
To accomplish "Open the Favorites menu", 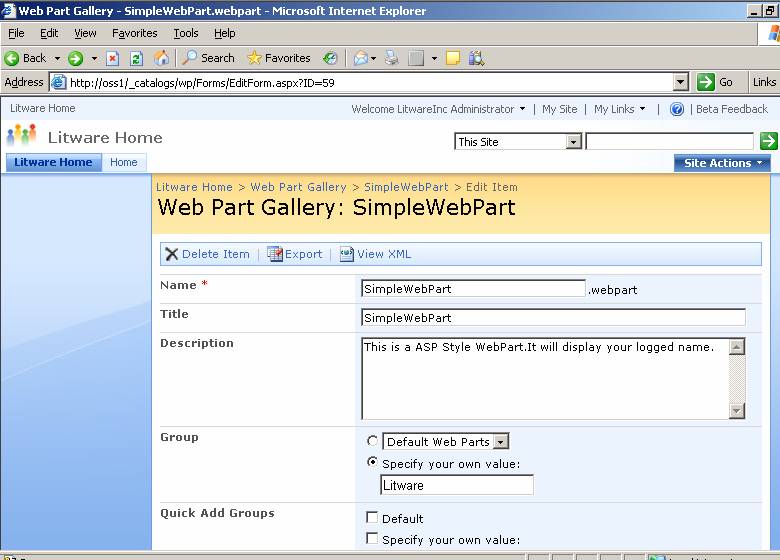I will click(134, 33).
